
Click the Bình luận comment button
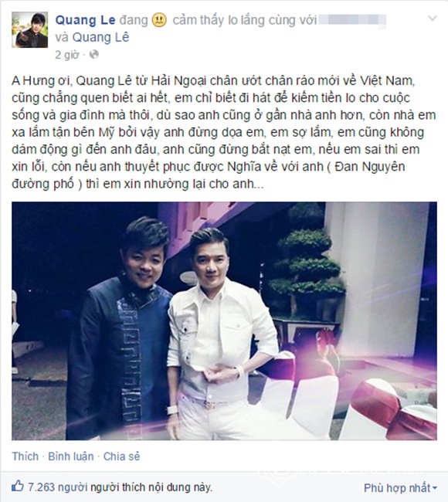point(71,456)
